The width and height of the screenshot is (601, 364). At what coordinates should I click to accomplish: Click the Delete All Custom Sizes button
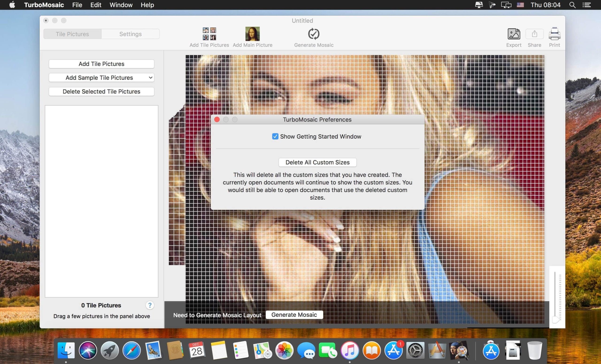click(x=318, y=162)
